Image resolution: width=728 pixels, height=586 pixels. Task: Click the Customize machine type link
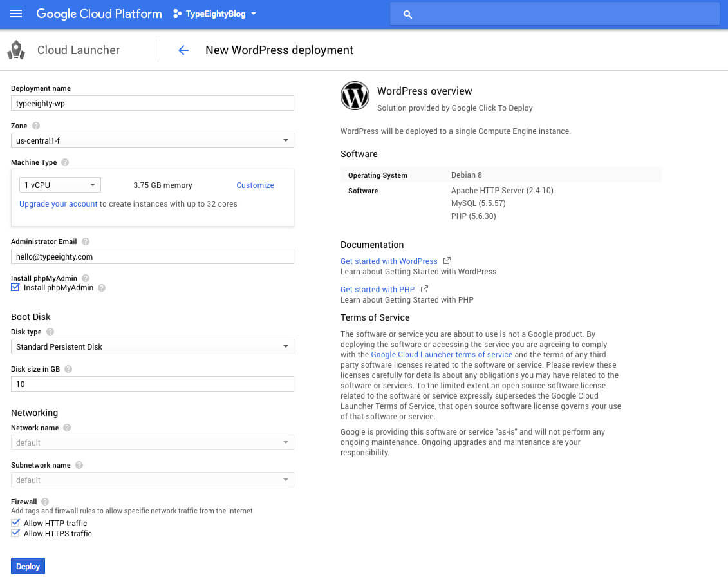255,185
